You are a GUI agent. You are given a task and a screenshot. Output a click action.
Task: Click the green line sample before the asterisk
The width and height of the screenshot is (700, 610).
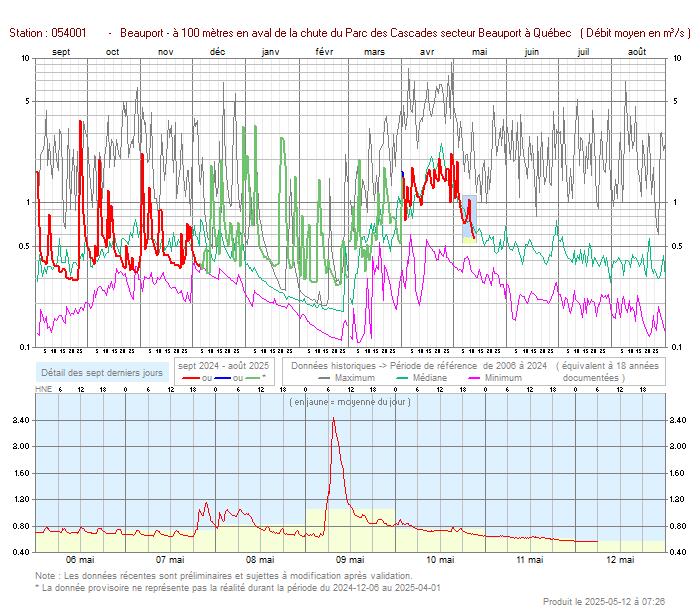[252, 378]
